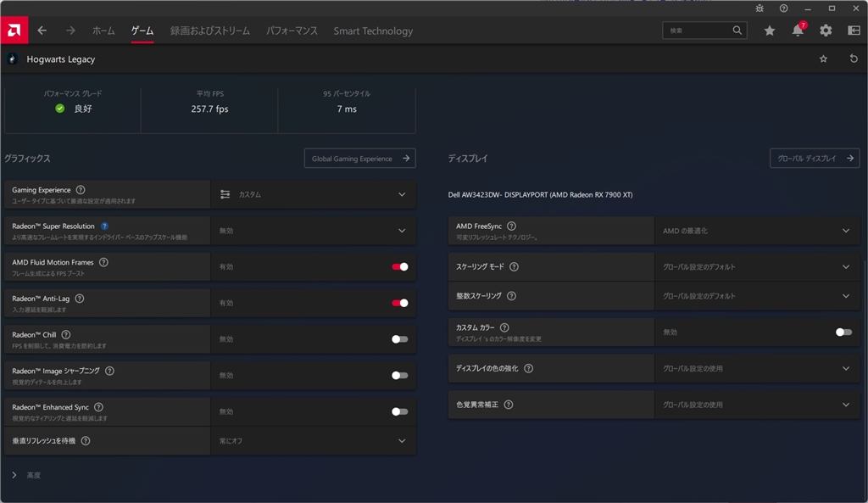This screenshot has width=868, height=503.
Task: Show help for Radeon Chill
Action: click(x=66, y=334)
